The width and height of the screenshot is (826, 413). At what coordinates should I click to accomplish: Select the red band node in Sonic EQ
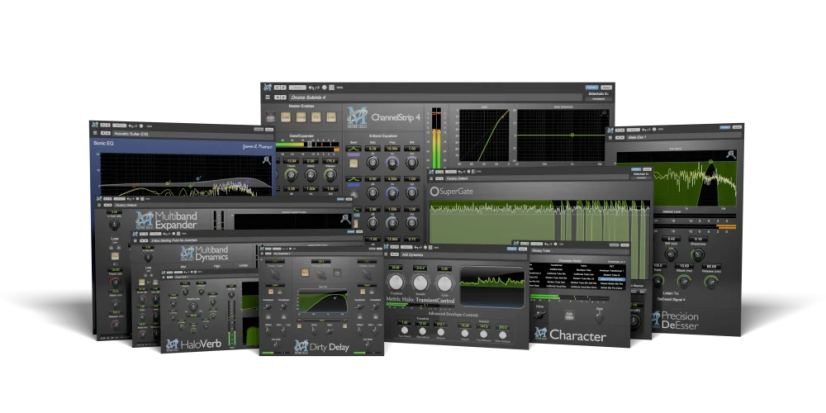[x=134, y=185]
